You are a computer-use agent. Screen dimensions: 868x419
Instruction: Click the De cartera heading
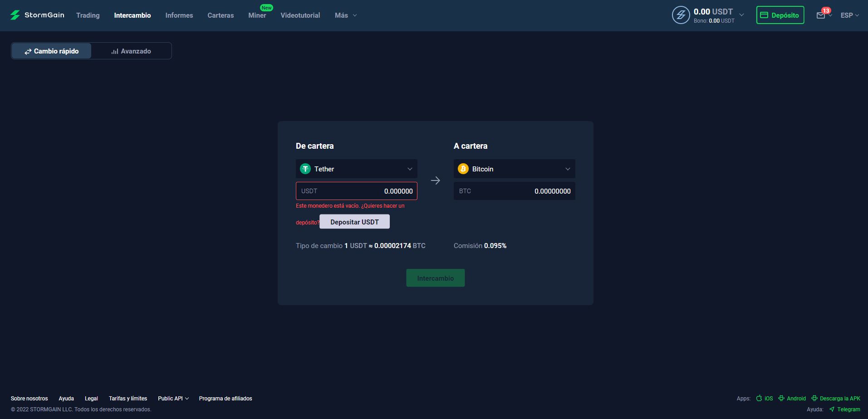click(x=315, y=146)
